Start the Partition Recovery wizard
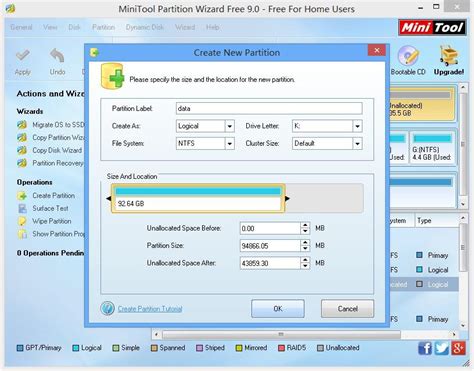Viewport: 474px width, 371px height. click(x=51, y=163)
